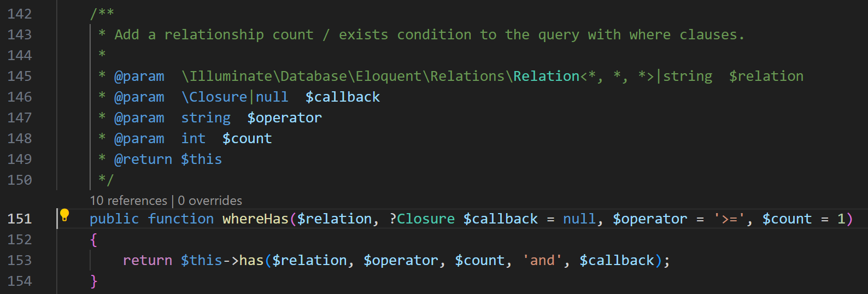The image size is (868, 294).
Task: Click the \Closure type in the docblock
Action: (214, 97)
